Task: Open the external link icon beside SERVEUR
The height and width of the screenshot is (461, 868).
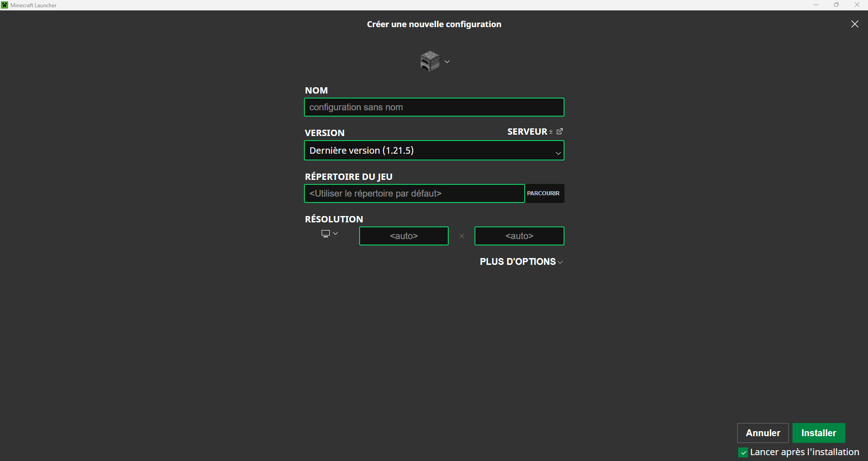Action: (560, 132)
